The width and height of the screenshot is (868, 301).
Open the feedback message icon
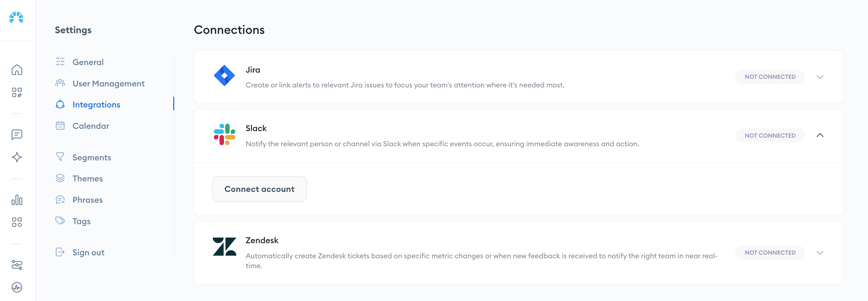click(x=17, y=135)
